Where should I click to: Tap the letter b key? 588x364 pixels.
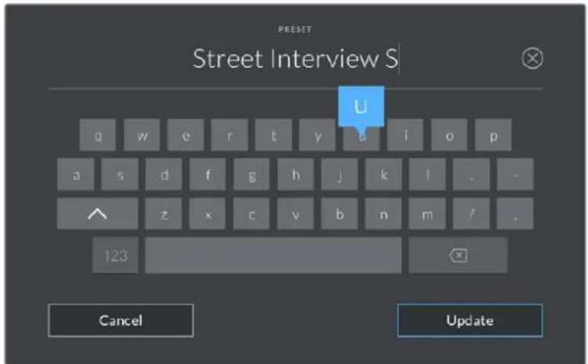click(339, 214)
